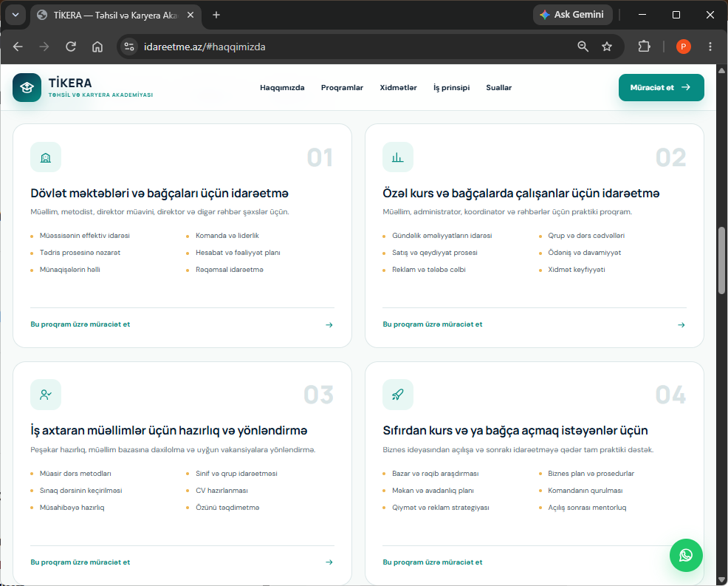Image resolution: width=728 pixels, height=586 pixels.
Task: Click the heading 'İş axtaran müəllimlər üçün hazırlıq və yönləndirmə'
Action: [x=169, y=431]
